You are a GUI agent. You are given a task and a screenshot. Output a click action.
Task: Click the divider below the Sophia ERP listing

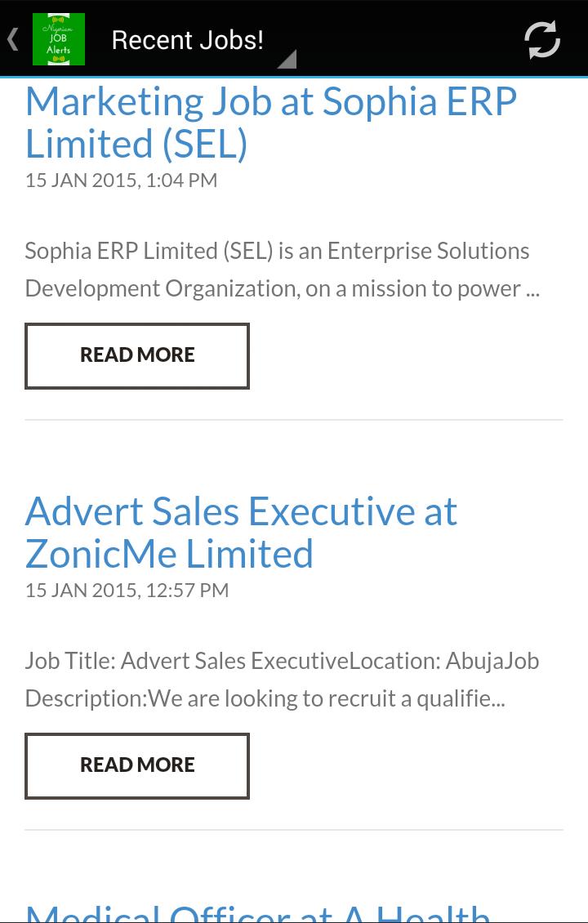(x=294, y=420)
